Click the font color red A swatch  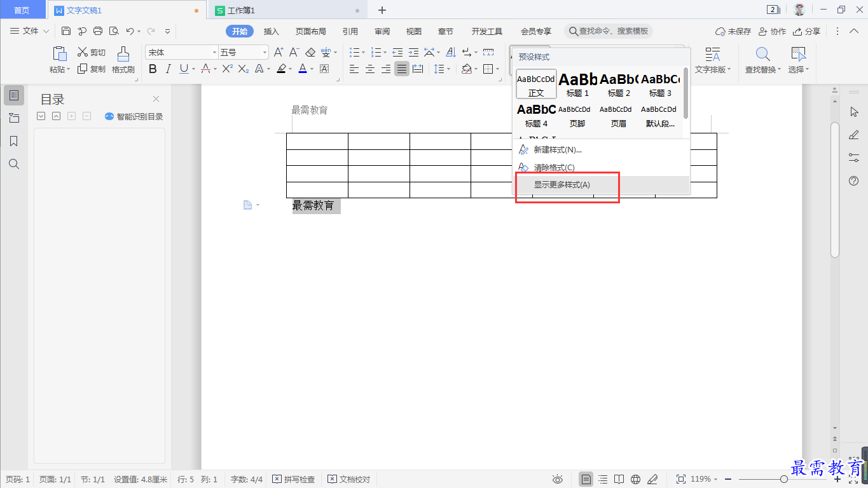303,69
